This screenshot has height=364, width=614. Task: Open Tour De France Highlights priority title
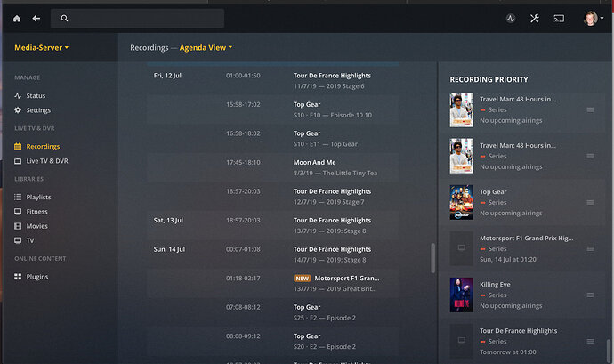pyautogui.click(x=518, y=331)
